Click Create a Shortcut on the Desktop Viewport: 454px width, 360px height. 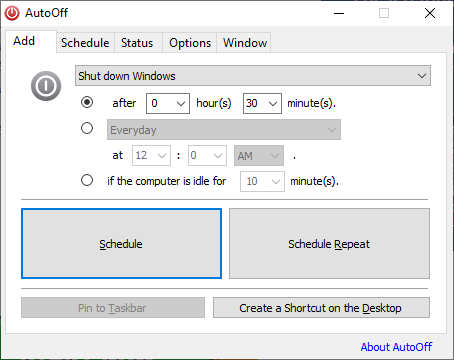click(x=321, y=308)
